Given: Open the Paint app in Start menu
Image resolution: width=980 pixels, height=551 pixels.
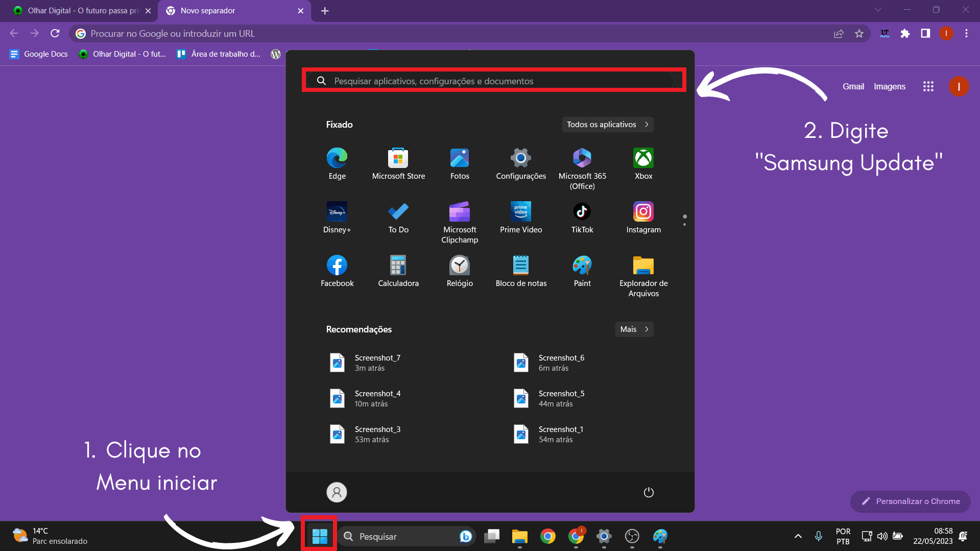Looking at the screenshot, I should click(x=582, y=271).
